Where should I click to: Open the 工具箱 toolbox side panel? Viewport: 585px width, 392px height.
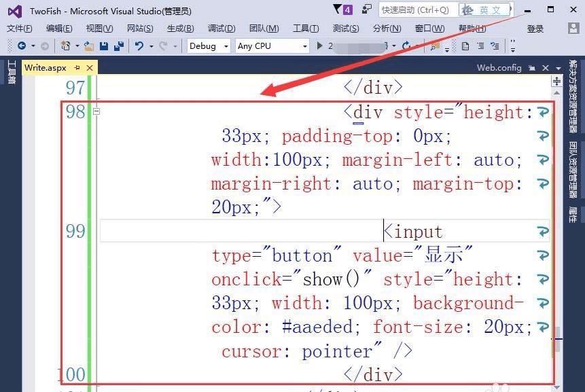[11, 72]
